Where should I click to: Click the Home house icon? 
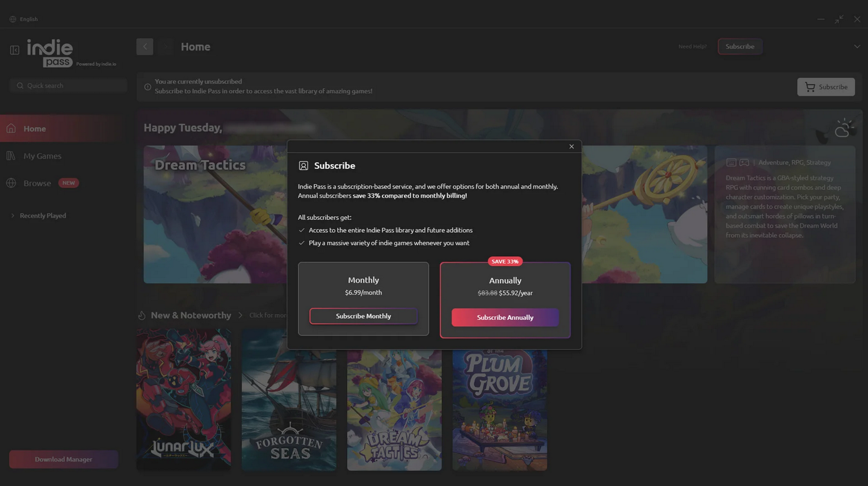coord(11,128)
